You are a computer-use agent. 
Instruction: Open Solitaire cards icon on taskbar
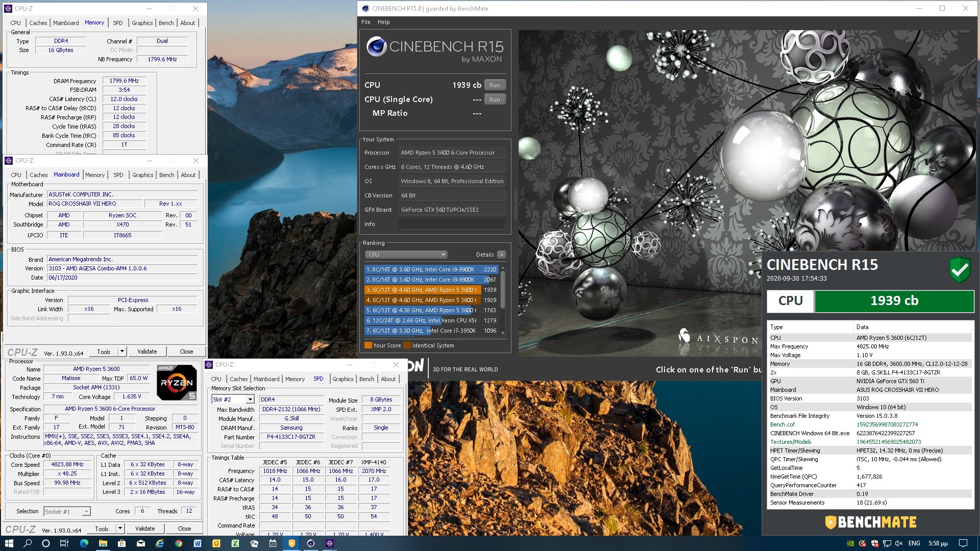click(254, 543)
